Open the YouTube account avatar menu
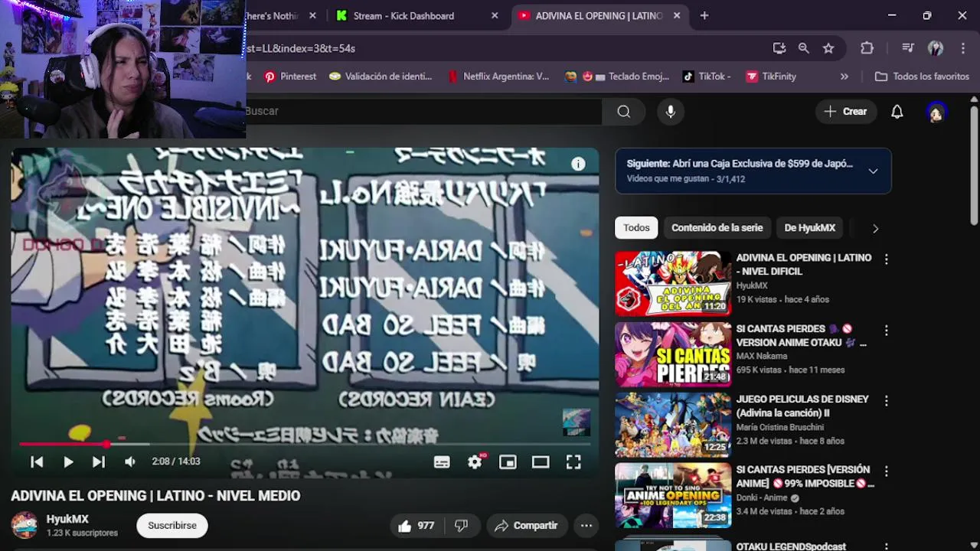The height and width of the screenshot is (551, 980). click(x=936, y=112)
